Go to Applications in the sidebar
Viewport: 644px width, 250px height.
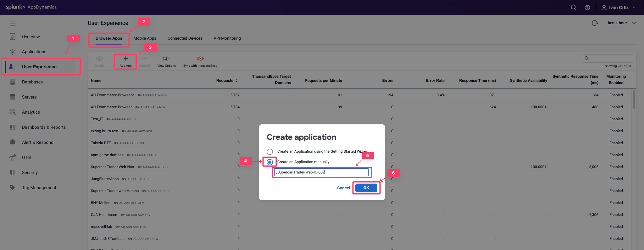click(34, 52)
